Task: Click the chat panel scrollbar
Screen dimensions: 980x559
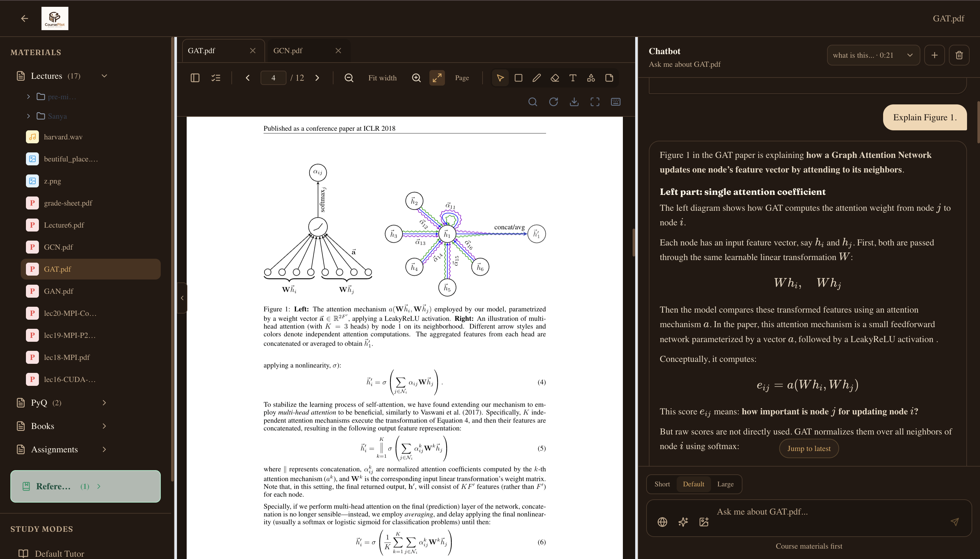Action: (x=978, y=122)
